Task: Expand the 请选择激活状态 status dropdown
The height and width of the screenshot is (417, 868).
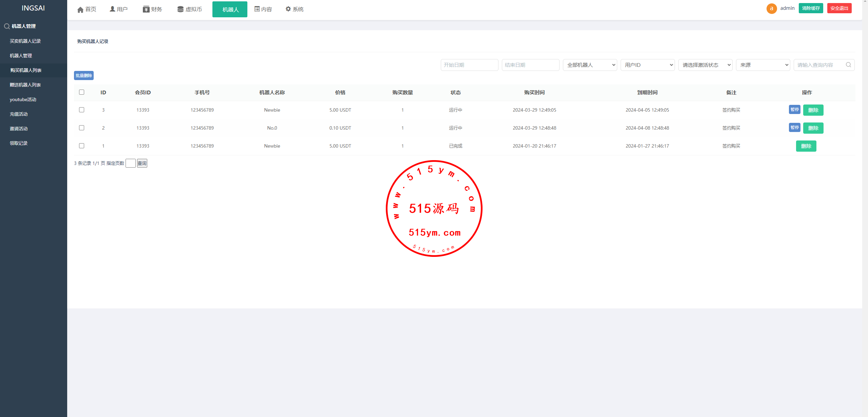Action: click(705, 65)
